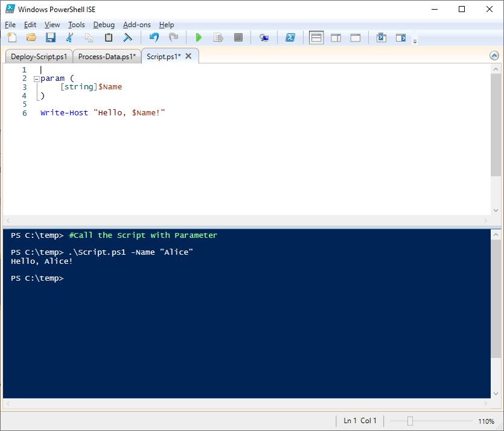
Task: Click the .\Script.ps1 -Name "Alice" command line
Action: click(x=130, y=252)
